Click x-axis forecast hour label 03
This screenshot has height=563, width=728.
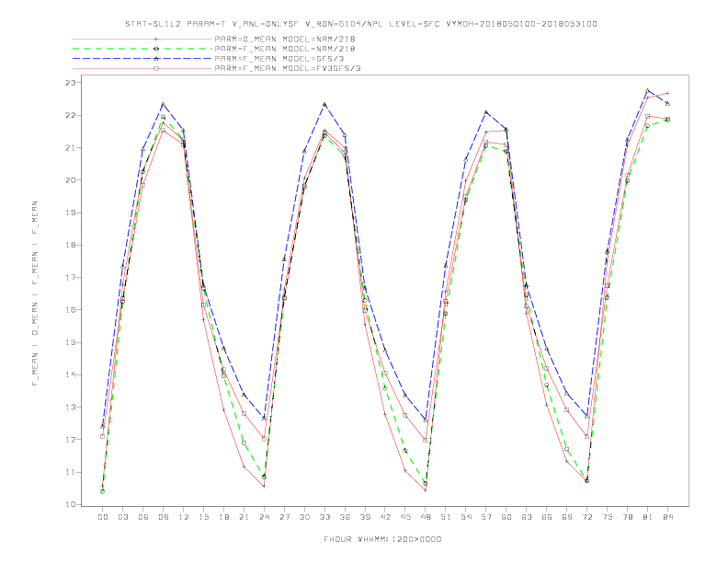(x=122, y=517)
